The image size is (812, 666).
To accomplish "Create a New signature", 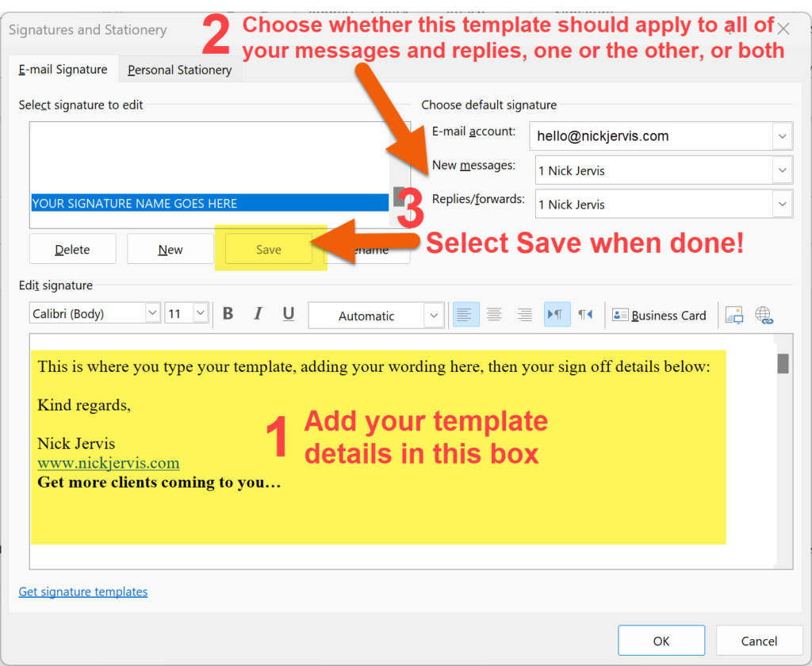I will click(x=170, y=250).
